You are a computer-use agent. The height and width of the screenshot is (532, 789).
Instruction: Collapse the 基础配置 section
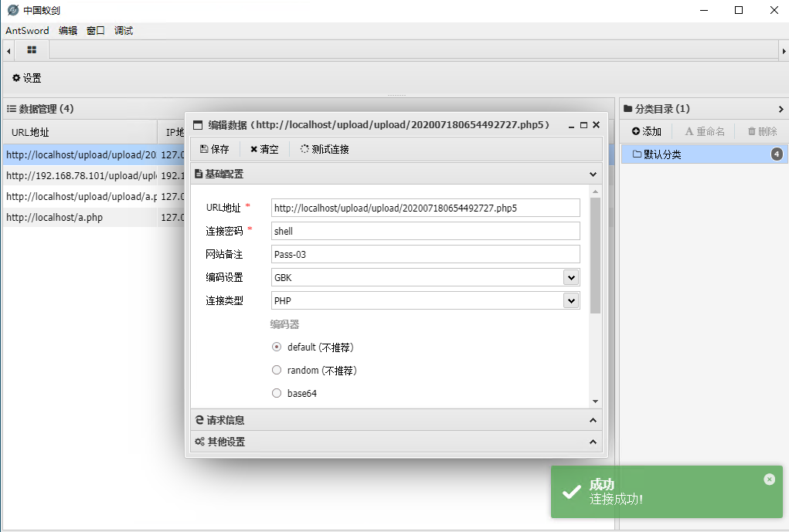(593, 175)
